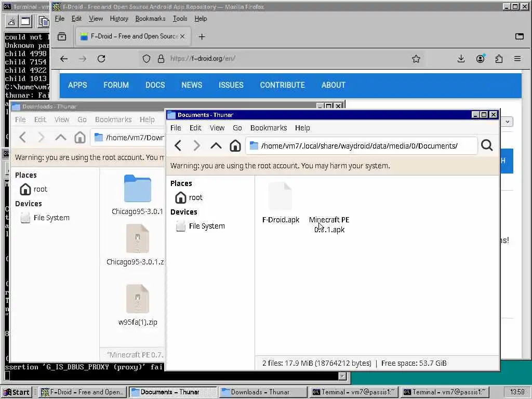Open Firefox tab overview icon
The width and height of the screenshot is (532, 399).
(520, 36)
